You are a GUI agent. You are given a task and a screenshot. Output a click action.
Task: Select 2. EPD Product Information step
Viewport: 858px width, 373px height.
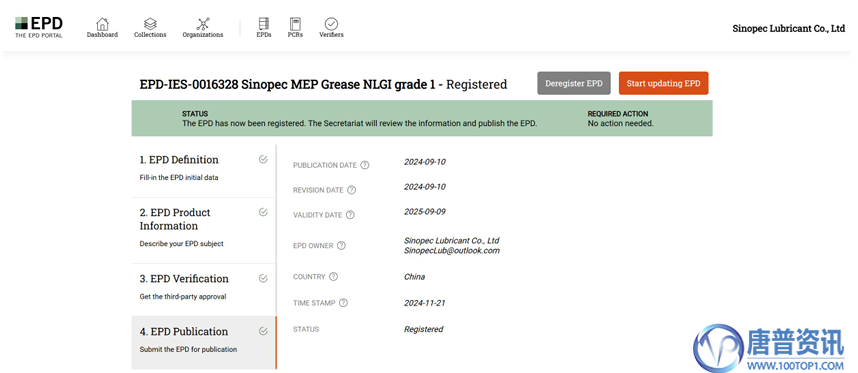tap(204, 230)
